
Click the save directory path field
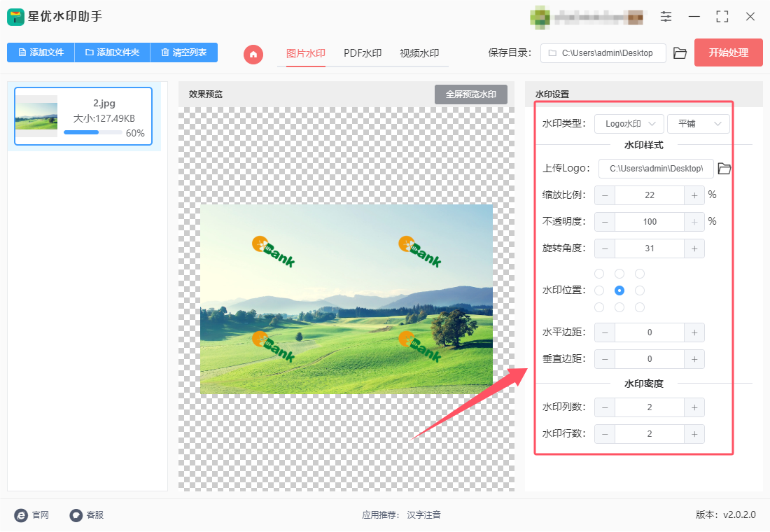point(603,53)
